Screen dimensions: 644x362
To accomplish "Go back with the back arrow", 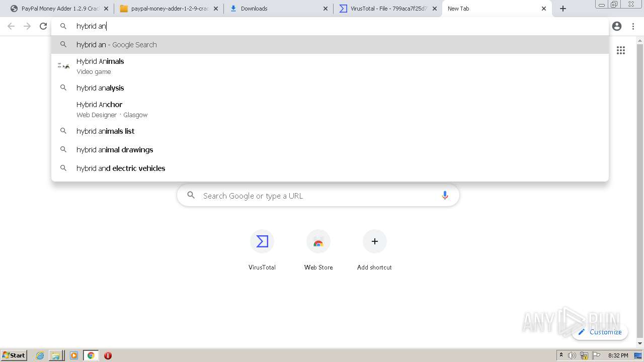I will tap(11, 26).
